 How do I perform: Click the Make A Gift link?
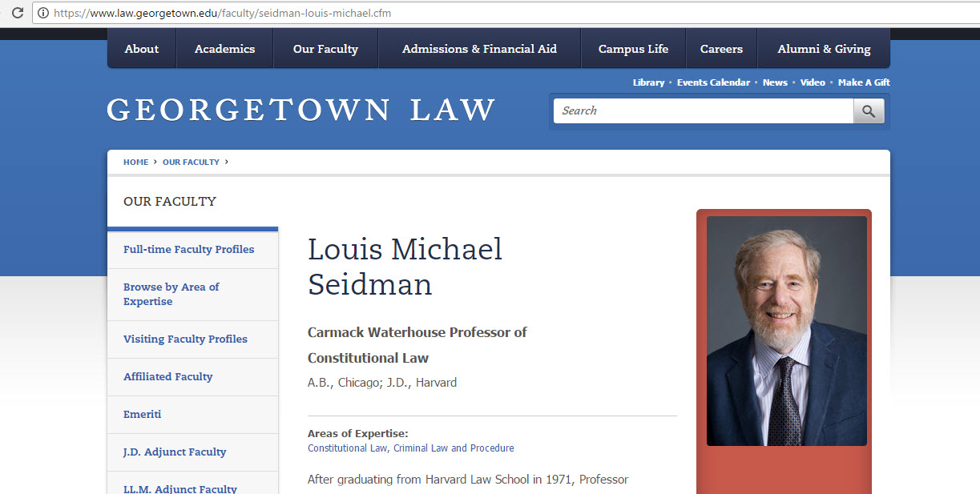(864, 82)
